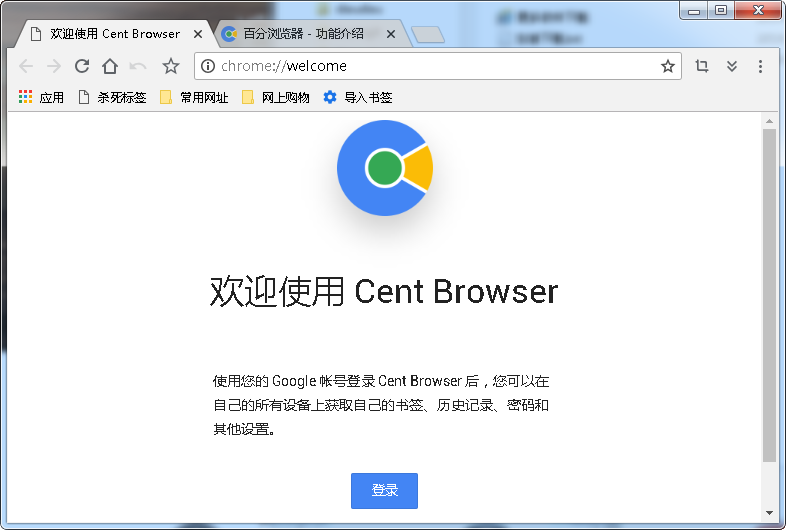Click the Back navigation arrow
Image resolution: width=786 pixels, height=530 pixels.
pos(26,66)
